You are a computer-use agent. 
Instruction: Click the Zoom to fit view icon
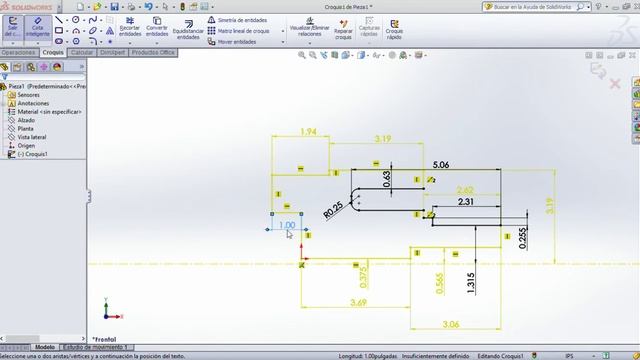[x=302, y=55]
